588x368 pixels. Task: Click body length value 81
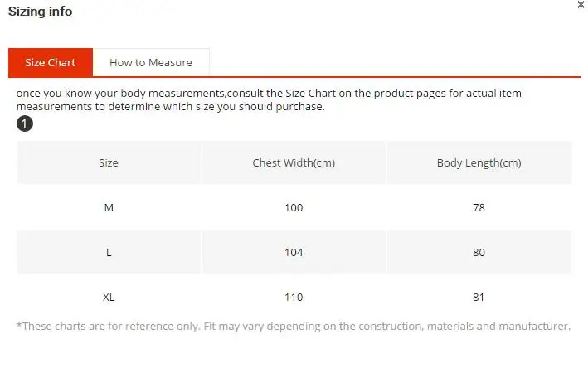tap(479, 298)
